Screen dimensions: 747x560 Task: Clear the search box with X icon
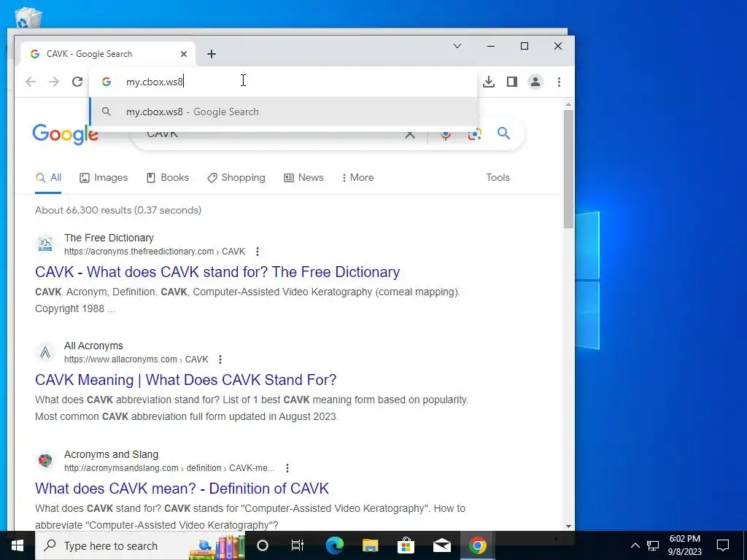pos(410,135)
